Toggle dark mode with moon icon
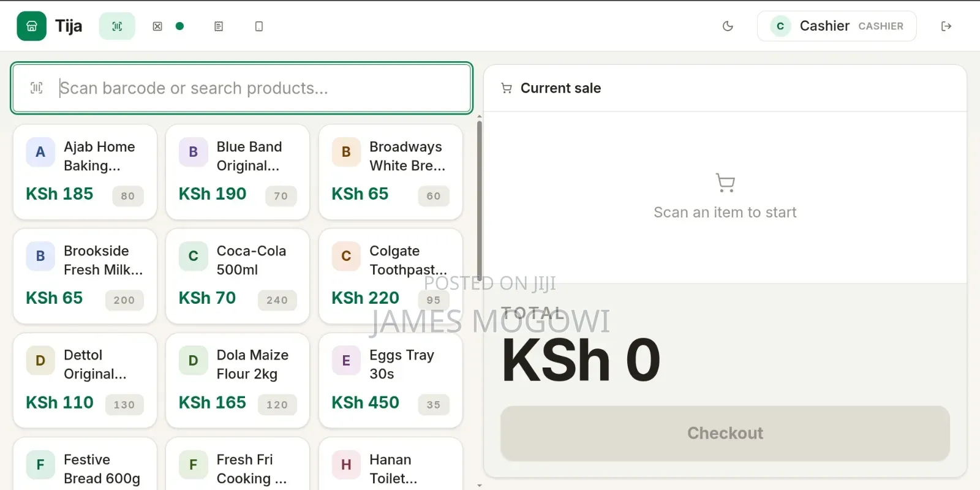980x490 pixels. click(x=728, y=26)
